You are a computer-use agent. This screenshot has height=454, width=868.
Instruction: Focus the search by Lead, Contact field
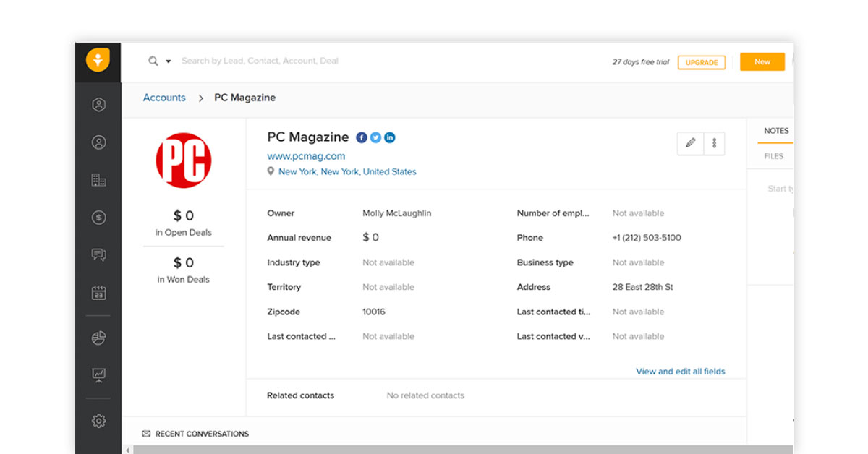point(260,61)
